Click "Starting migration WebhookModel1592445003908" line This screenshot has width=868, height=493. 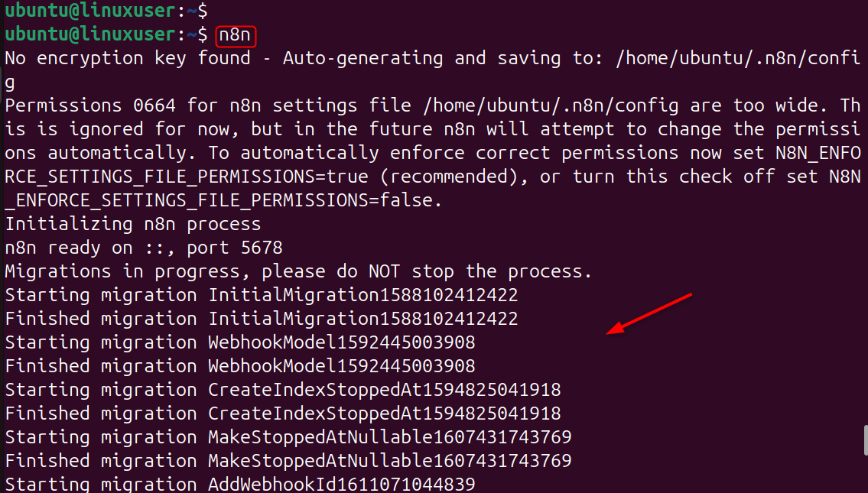pos(240,342)
